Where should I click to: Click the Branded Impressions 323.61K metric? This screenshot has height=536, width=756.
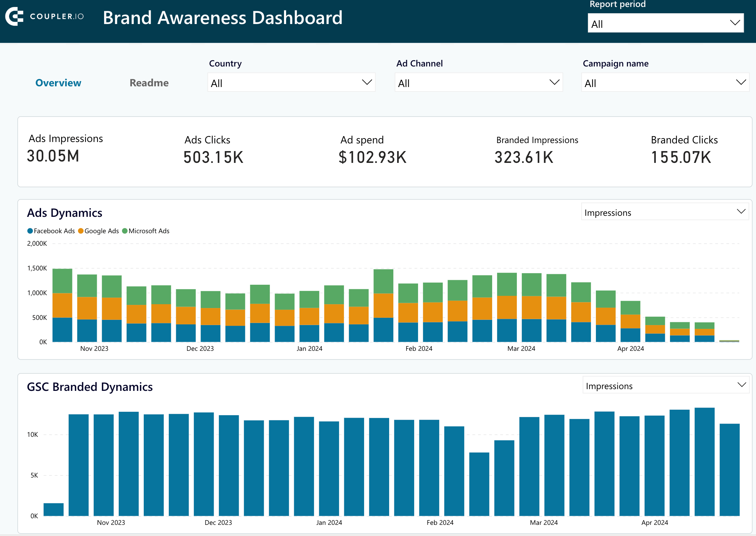(523, 157)
